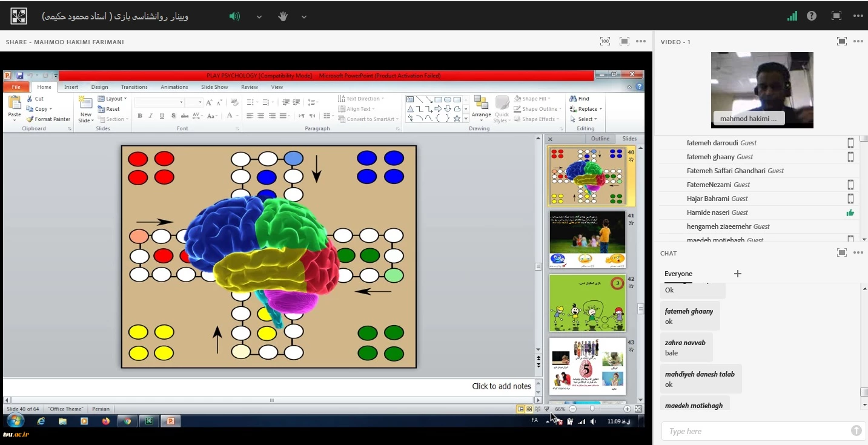
Task: Open the help question mark icon
Action: (x=812, y=16)
